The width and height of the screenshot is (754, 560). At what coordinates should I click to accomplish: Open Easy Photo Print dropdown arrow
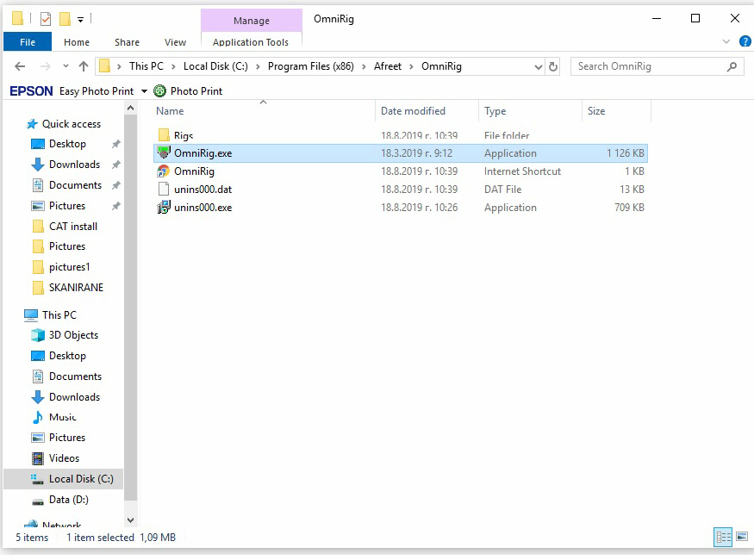144,91
